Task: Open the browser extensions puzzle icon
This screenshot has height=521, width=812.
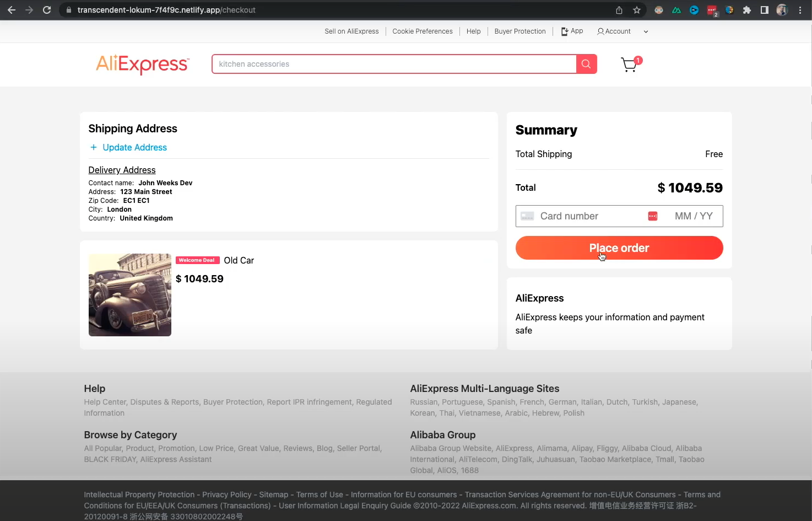Action: [746, 10]
